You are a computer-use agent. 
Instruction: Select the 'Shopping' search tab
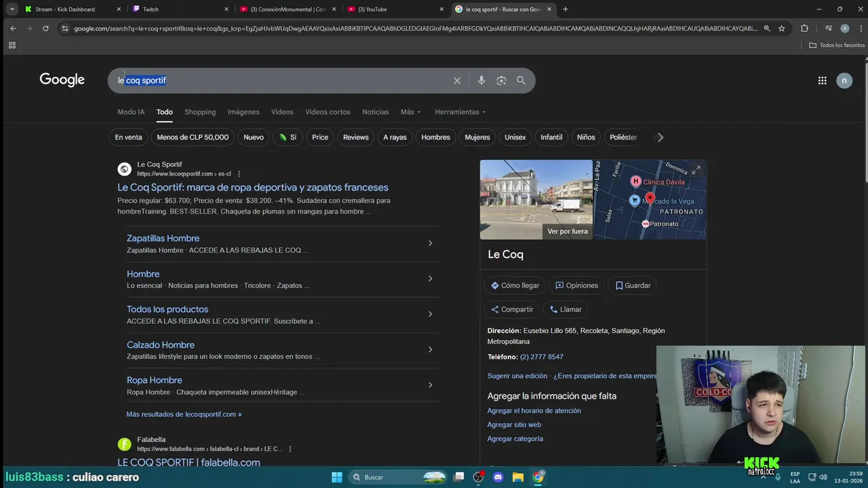click(x=200, y=112)
